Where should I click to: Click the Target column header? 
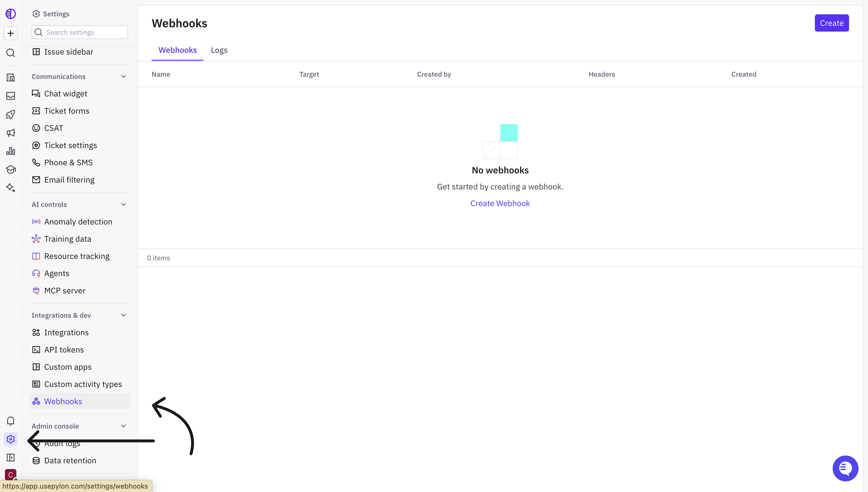coord(309,74)
